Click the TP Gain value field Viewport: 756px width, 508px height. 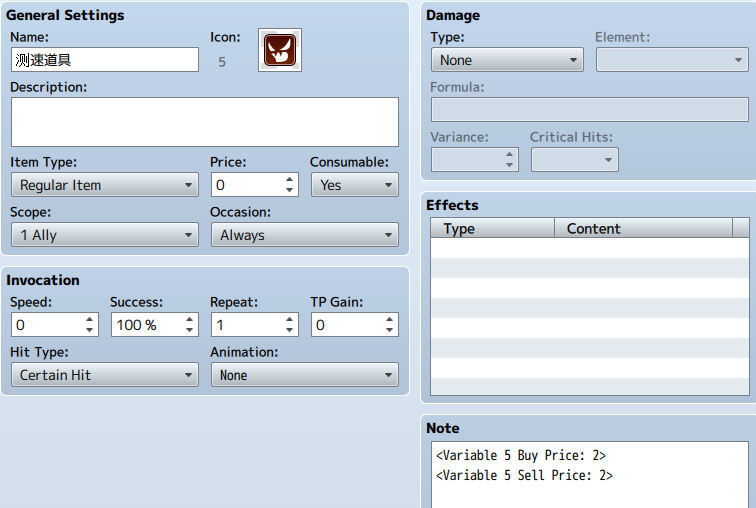pos(348,325)
